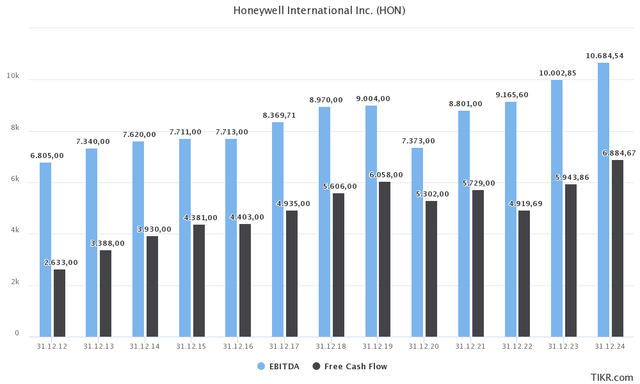Open the TIKR.com credit link
Viewport: 640px width, 384px height.
(x=612, y=377)
